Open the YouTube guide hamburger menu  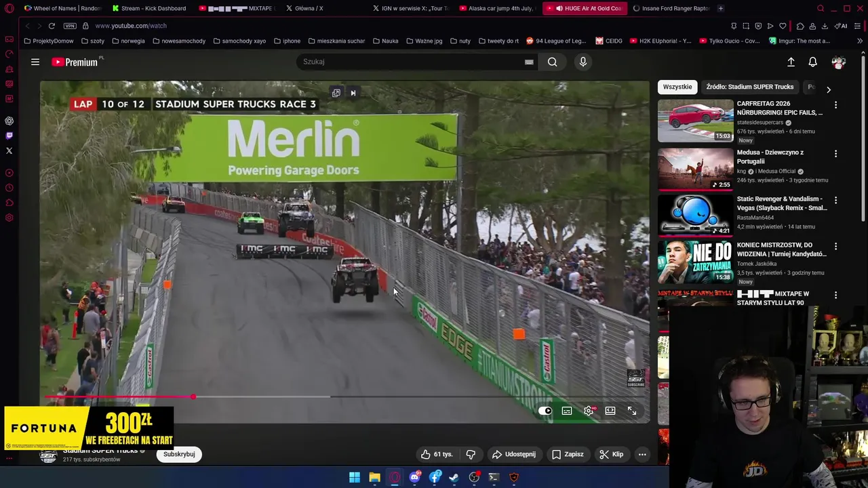(35, 62)
